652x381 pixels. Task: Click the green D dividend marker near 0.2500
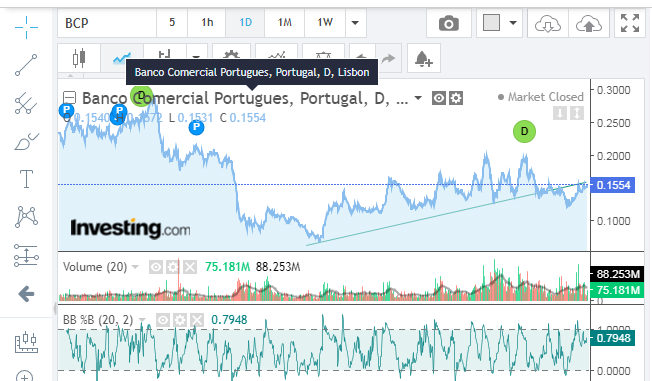[x=524, y=131]
